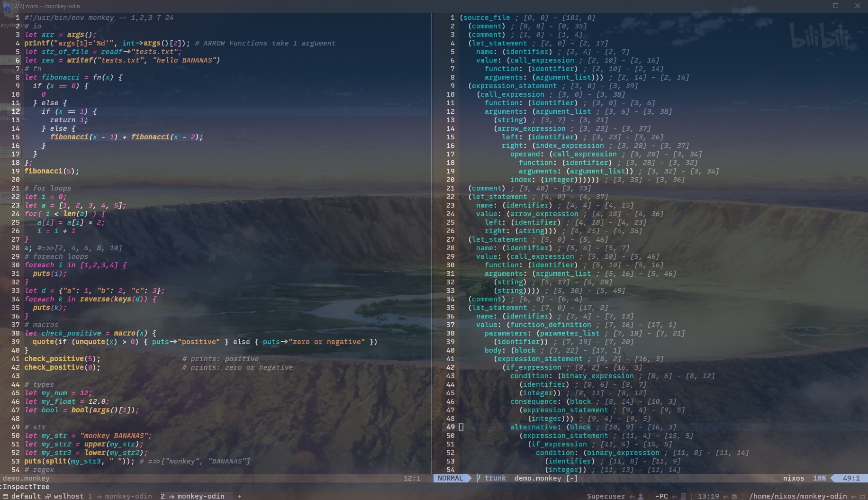Viewport: 868px width, 500px height.
Task: Click '# prints: zero or negative' comment
Action: tap(237, 367)
